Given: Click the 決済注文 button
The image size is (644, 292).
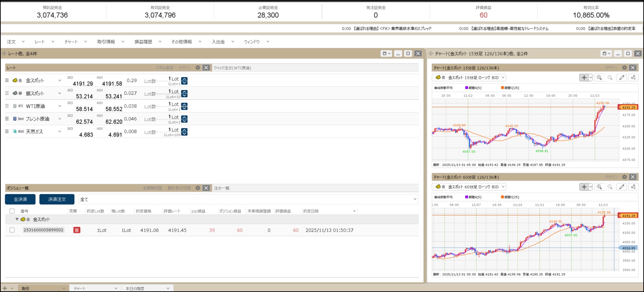Looking at the screenshot, I should click(57, 199).
